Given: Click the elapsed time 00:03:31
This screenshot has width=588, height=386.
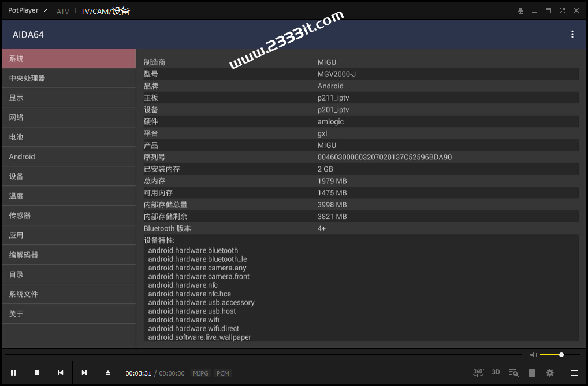Looking at the screenshot, I should pyautogui.click(x=139, y=373).
